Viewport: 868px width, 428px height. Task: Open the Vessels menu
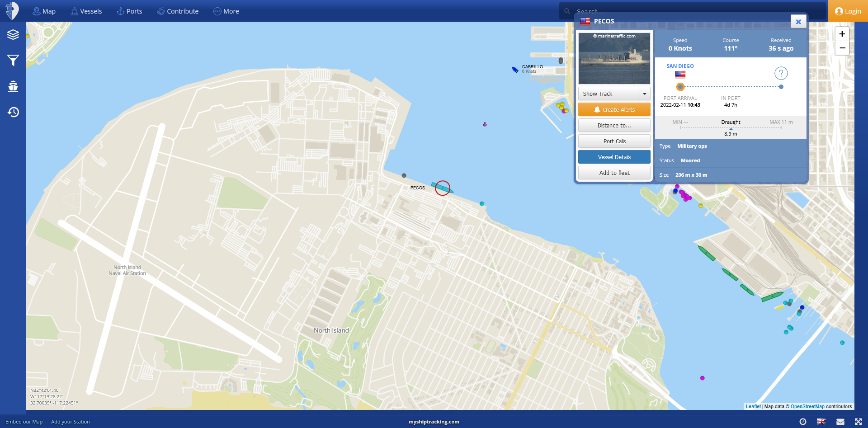(x=86, y=11)
